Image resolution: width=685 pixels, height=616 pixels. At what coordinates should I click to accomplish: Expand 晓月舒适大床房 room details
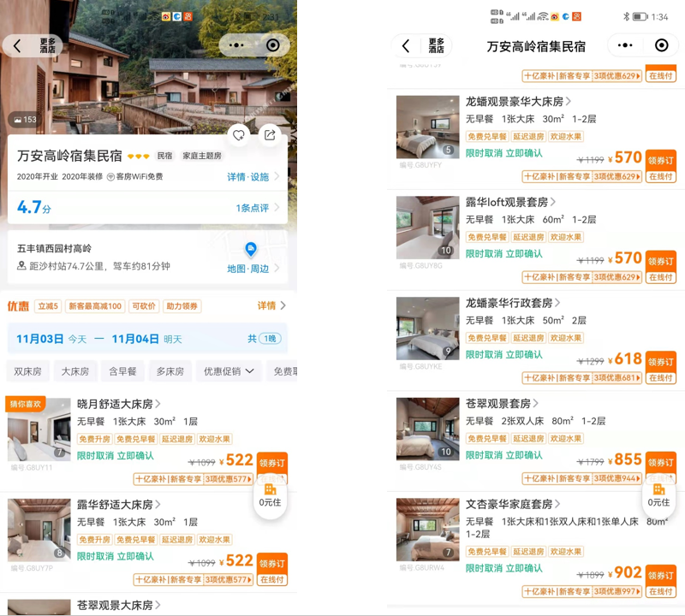[x=119, y=404]
